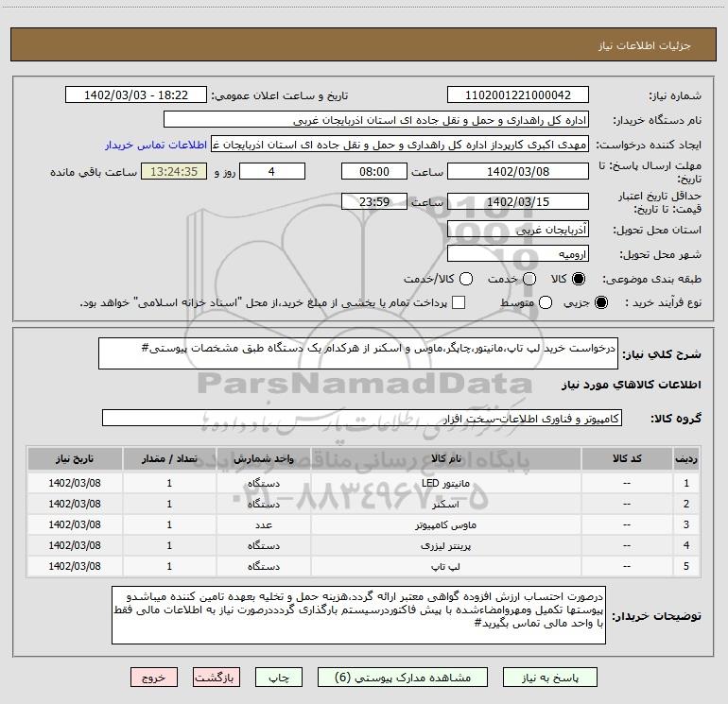Click the گروه کالا field کامپیوتر و فناوری
The image size is (728, 704).
[362, 418]
